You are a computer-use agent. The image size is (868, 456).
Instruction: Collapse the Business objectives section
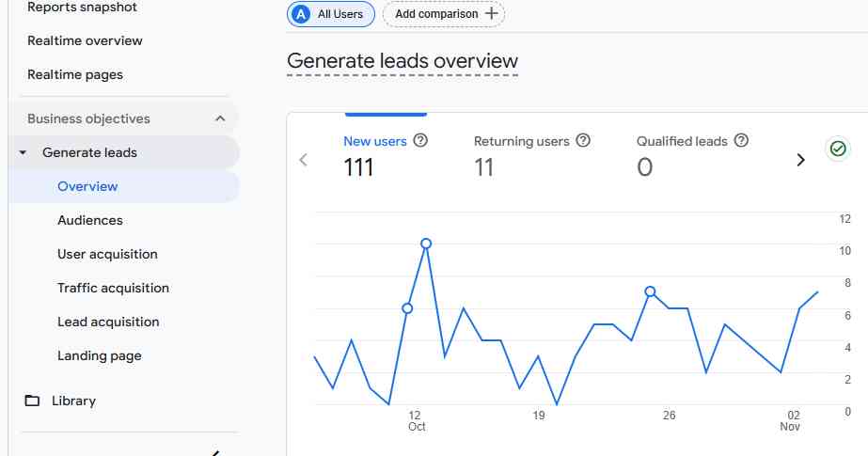coord(220,118)
